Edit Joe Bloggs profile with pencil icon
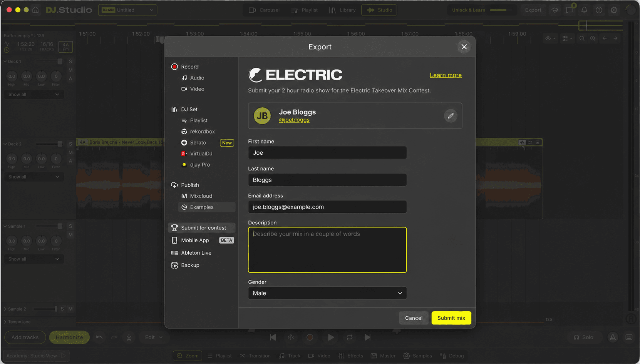The width and height of the screenshot is (640, 364). [x=451, y=116]
